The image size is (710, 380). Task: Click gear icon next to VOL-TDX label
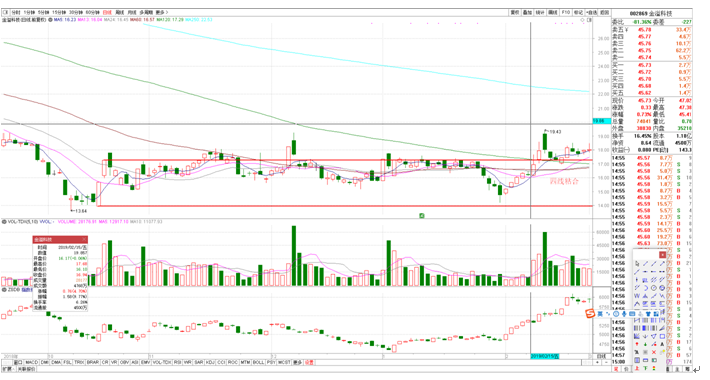[4, 222]
